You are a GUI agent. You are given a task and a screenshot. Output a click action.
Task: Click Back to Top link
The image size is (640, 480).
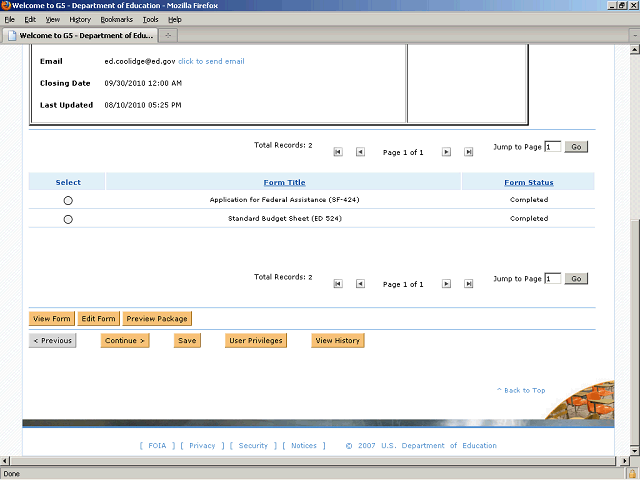(521, 391)
